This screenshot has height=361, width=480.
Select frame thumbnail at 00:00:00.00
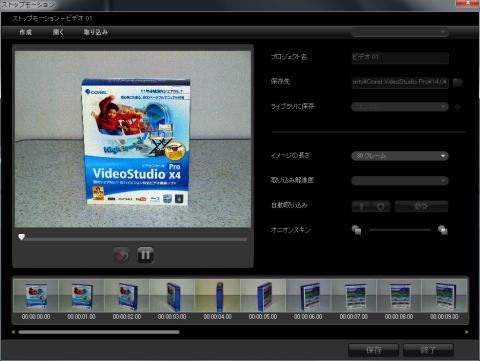point(36,296)
